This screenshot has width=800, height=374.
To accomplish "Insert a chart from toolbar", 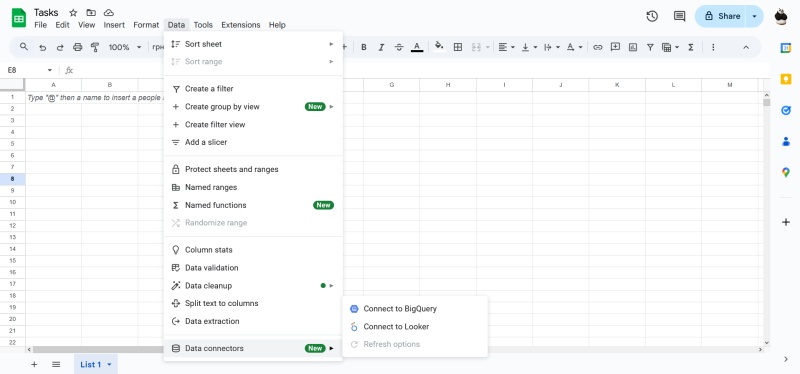I will click(x=633, y=47).
